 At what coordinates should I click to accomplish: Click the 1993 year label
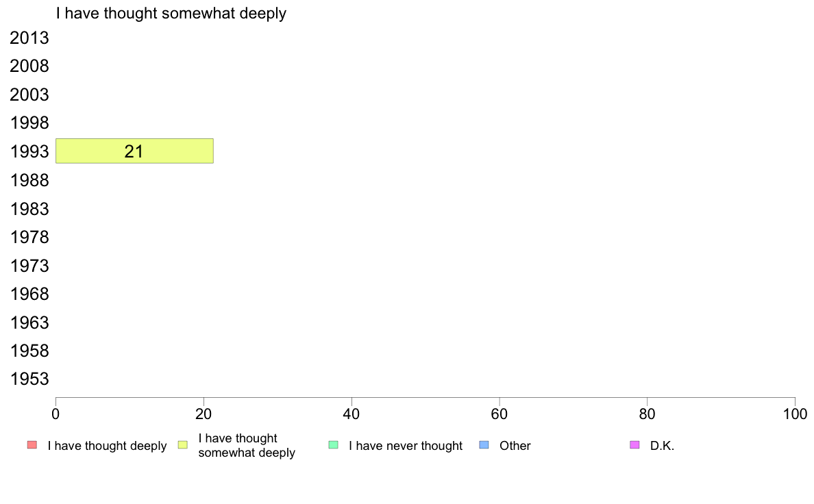pos(29,152)
